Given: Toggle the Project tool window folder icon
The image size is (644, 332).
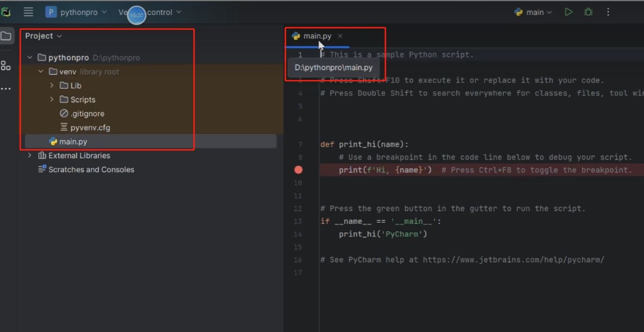Looking at the screenshot, I should coord(6,36).
